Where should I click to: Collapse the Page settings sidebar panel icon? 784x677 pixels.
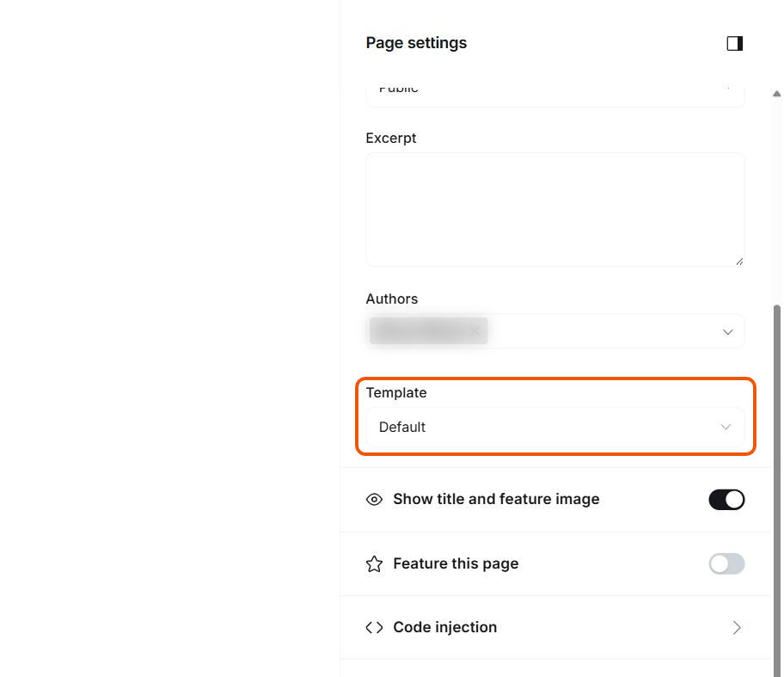(734, 44)
